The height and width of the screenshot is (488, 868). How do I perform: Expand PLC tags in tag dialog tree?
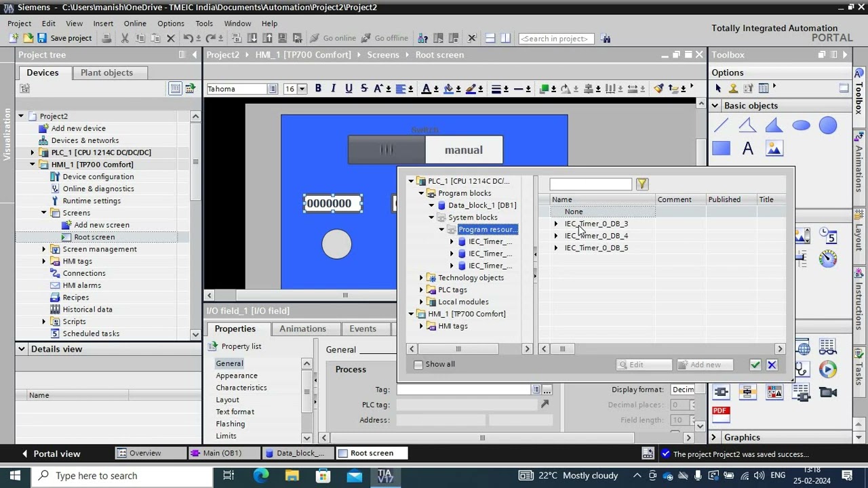point(421,290)
